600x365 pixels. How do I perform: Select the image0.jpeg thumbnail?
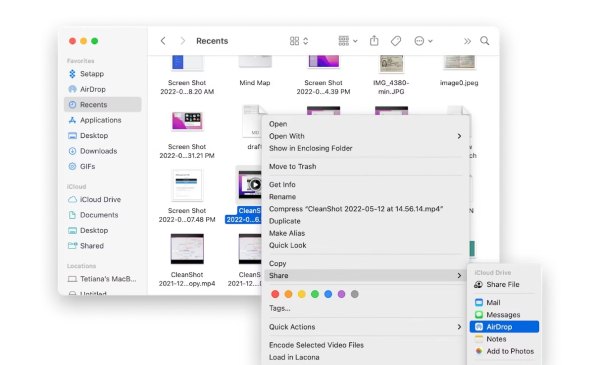(459, 62)
